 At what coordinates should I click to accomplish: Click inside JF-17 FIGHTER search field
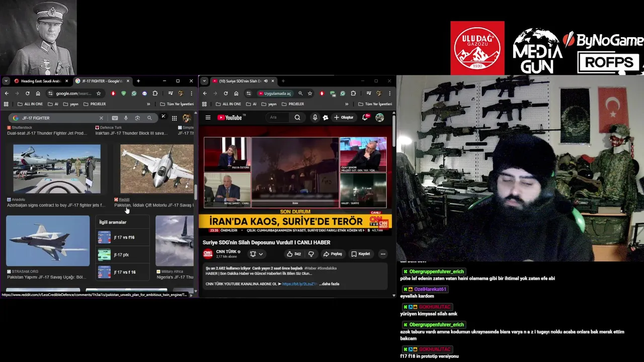click(x=59, y=118)
